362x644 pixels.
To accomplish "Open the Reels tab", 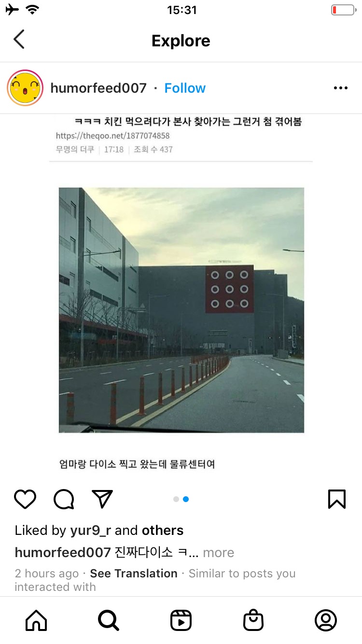I will click(x=181, y=620).
